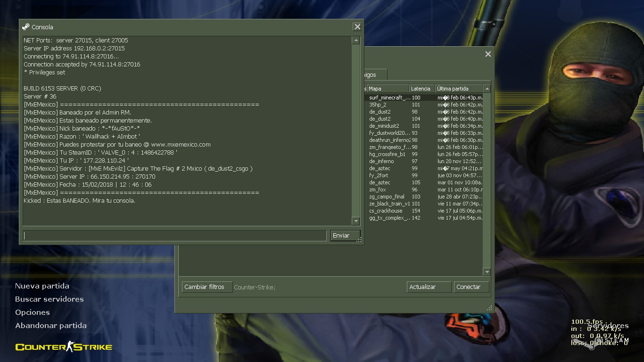The image size is (644, 362).
Task: Select the cs_crackhouse server row
Action: [x=424, y=211]
